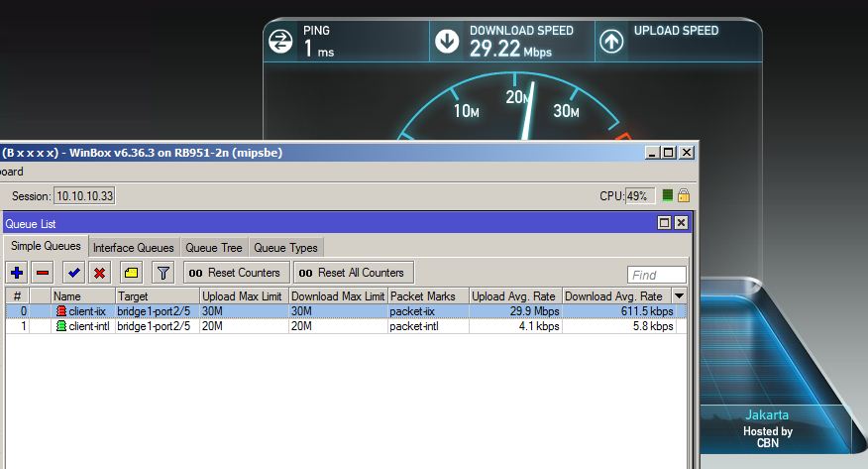Click the Session address field 10.10.10.33
The width and height of the screenshot is (868, 469).
(x=84, y=196)
